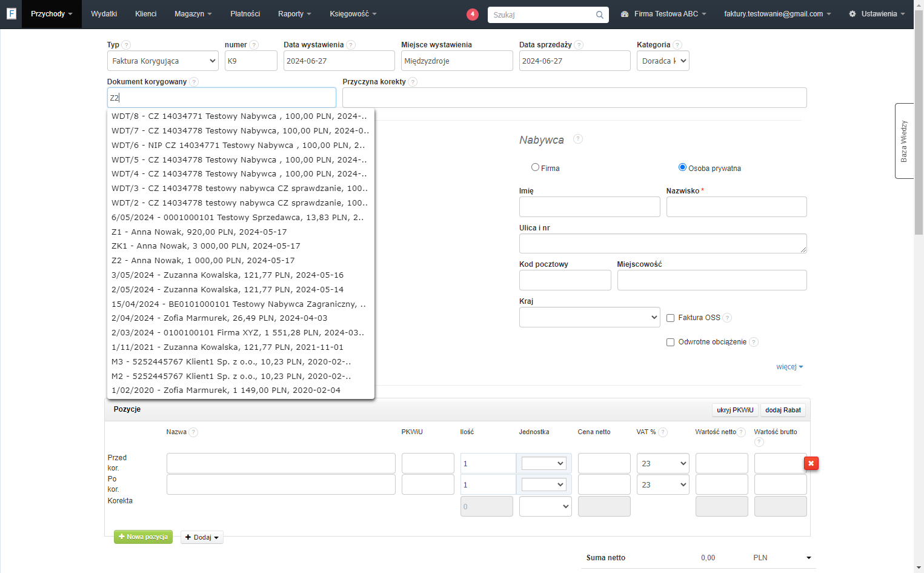Expand the Dodaj dropdown button
The height and width of the screenshot is (573, 924).
tap(202, 537)
